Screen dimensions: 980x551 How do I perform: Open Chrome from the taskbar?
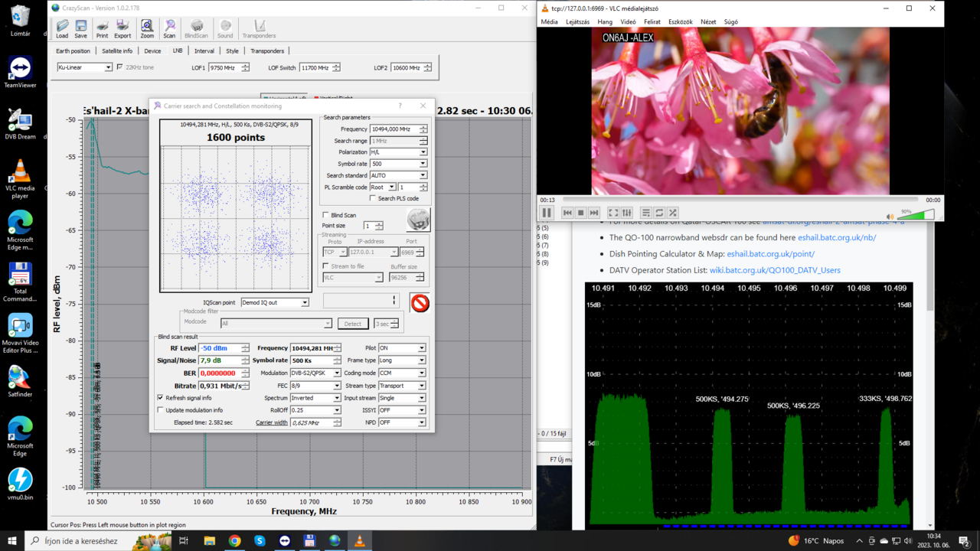234,540
